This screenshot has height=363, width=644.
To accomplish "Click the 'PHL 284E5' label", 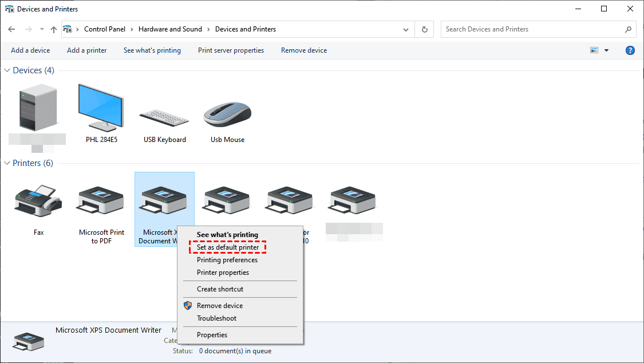I will 101,140.
